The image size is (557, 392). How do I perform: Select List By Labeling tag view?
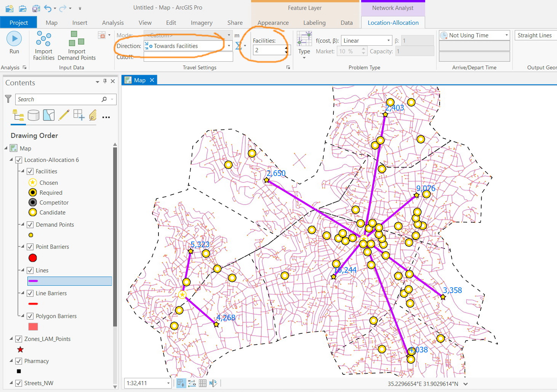(93, 115)
